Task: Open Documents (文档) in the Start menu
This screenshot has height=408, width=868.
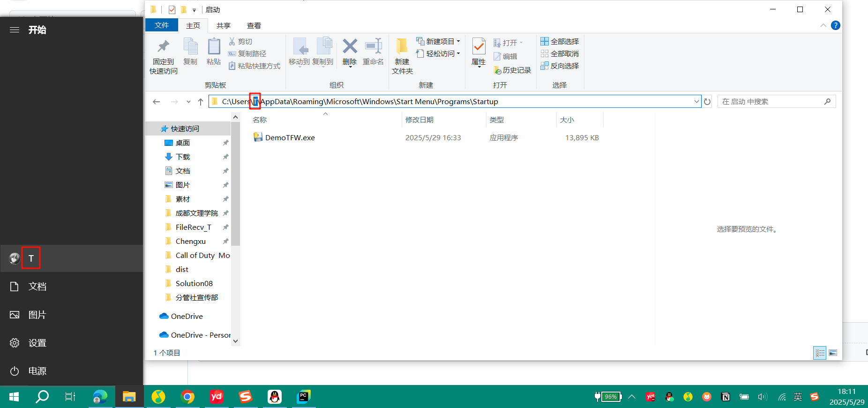Action: [71, 287]
